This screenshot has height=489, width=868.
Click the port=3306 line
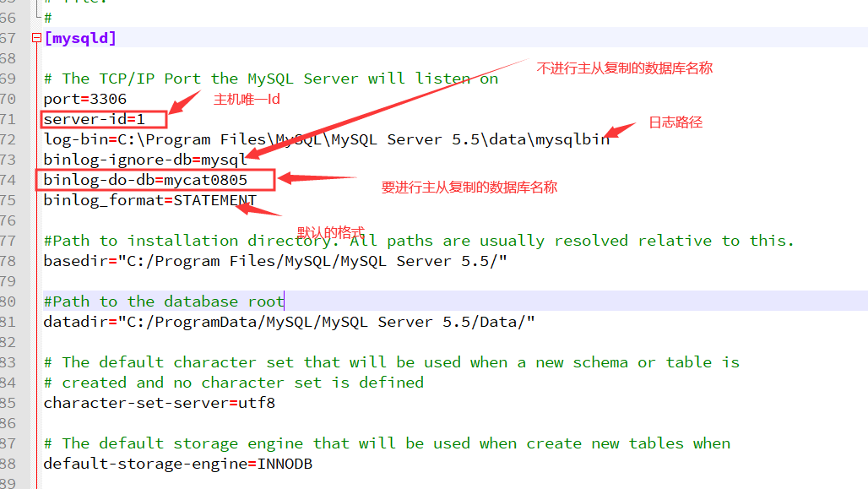(85, 99)
